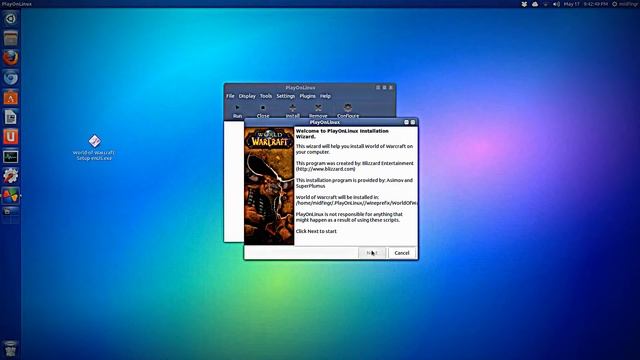The width and height of the screenshot is (640, 360).
Task: Click Next in the installation wizard
Action: point(372,253)
